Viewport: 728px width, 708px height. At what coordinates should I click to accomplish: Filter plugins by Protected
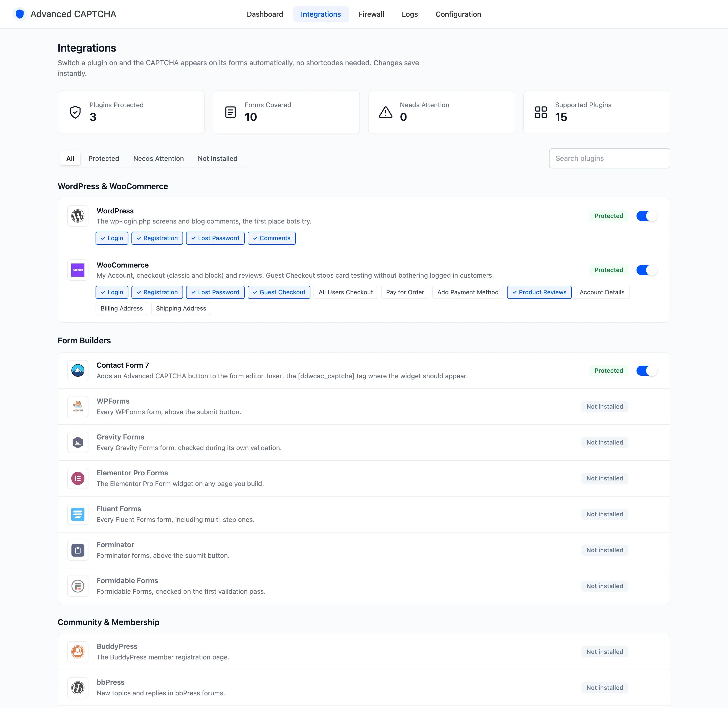(104, 158)
